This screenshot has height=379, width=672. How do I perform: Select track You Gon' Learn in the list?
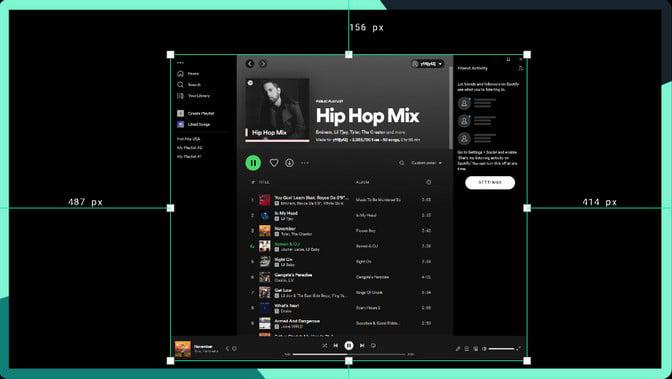(312, 198)
